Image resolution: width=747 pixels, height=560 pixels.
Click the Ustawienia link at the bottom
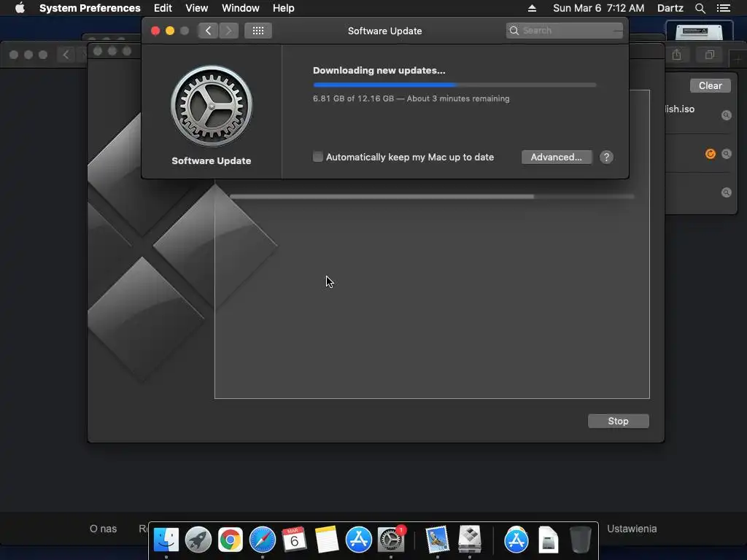pos(632,529)
